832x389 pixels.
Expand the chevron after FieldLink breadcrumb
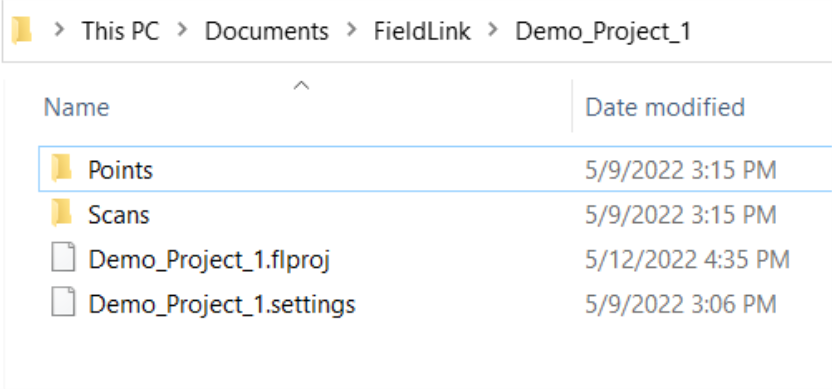pos(492,30)
